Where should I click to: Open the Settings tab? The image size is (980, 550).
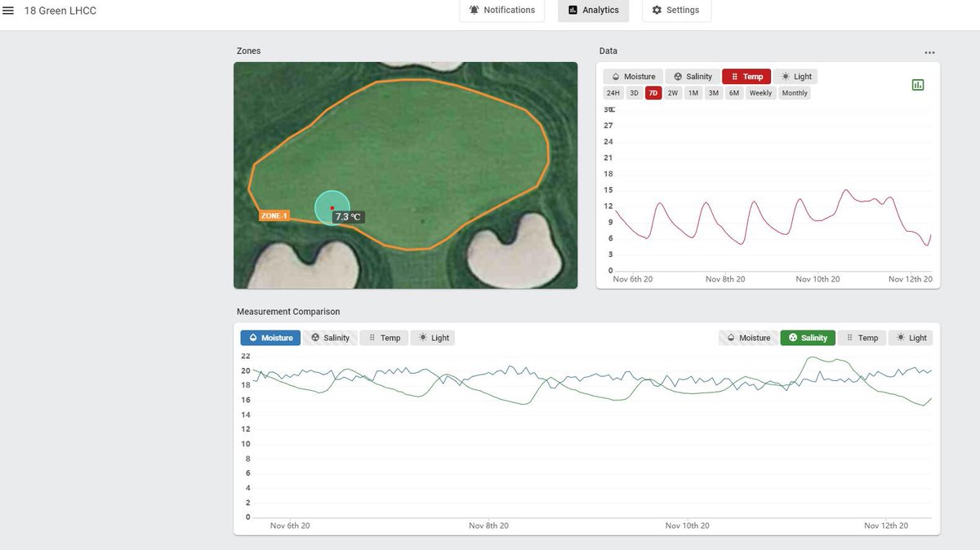tap(676, 10)
